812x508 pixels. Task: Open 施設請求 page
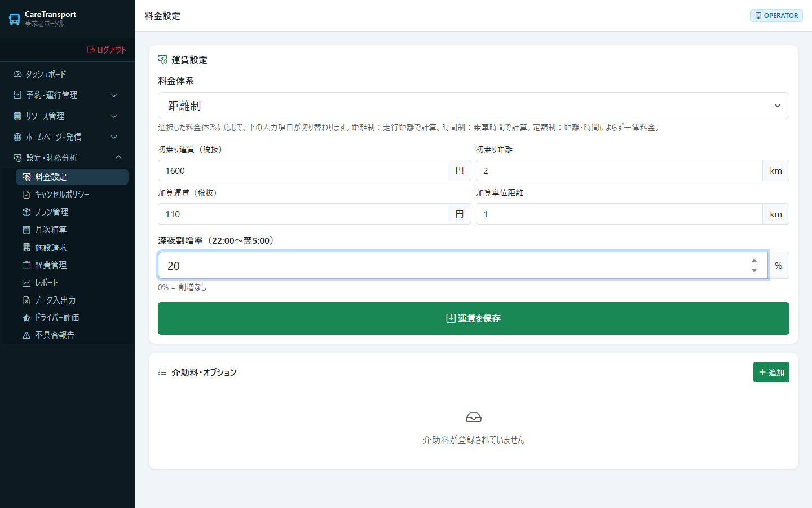(x=72, y=247)
